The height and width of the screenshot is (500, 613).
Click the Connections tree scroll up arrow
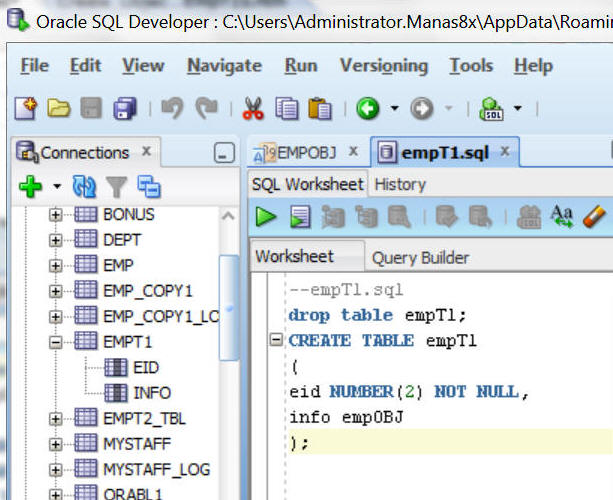pyautogui.click(x=229, y=216)
